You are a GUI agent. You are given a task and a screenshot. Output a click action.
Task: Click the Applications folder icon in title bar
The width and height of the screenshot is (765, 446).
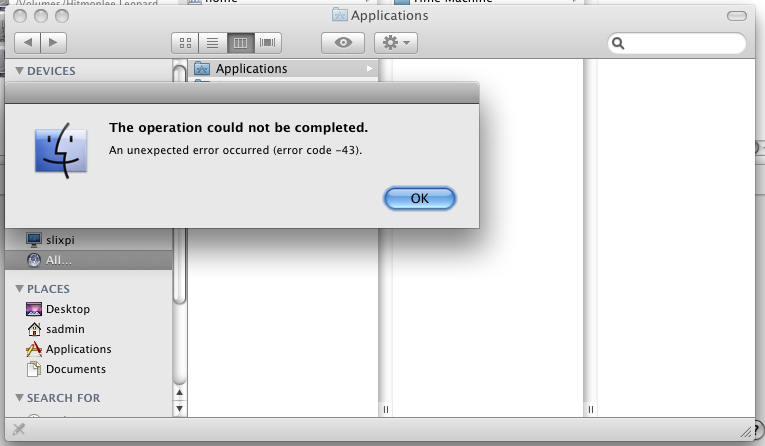340,15
